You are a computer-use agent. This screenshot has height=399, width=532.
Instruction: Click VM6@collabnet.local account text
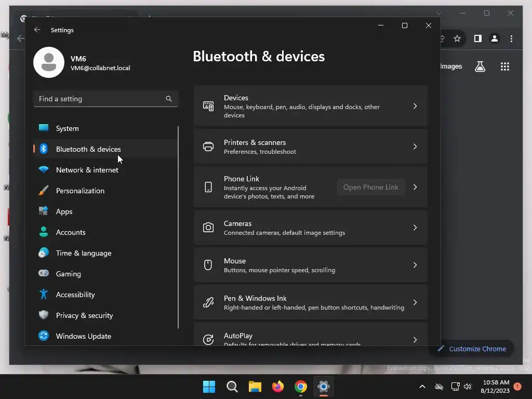point(100,68)
